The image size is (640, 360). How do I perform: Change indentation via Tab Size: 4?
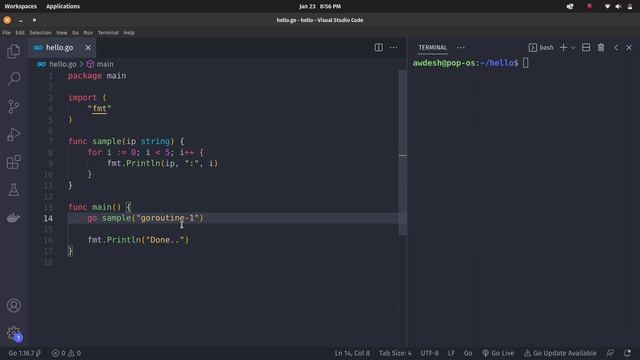[395, 353]
